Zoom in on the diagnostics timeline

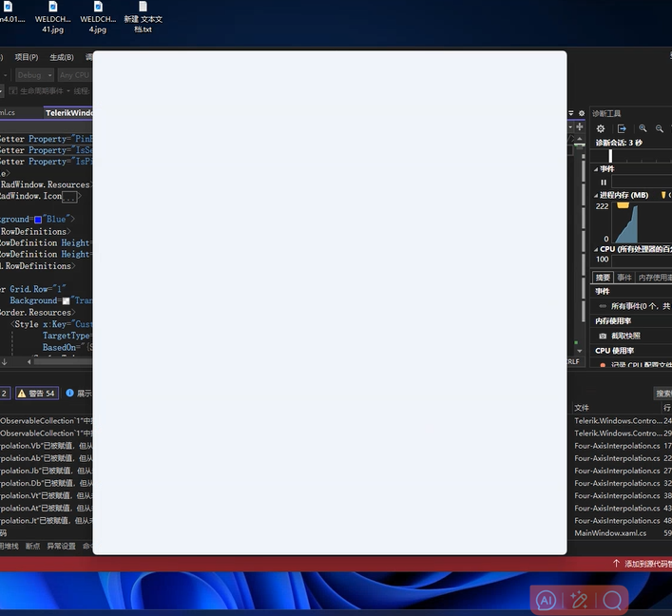point(643,128)
